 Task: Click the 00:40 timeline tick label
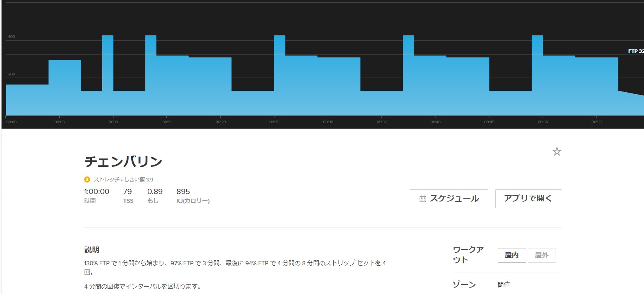pos(435,122)
